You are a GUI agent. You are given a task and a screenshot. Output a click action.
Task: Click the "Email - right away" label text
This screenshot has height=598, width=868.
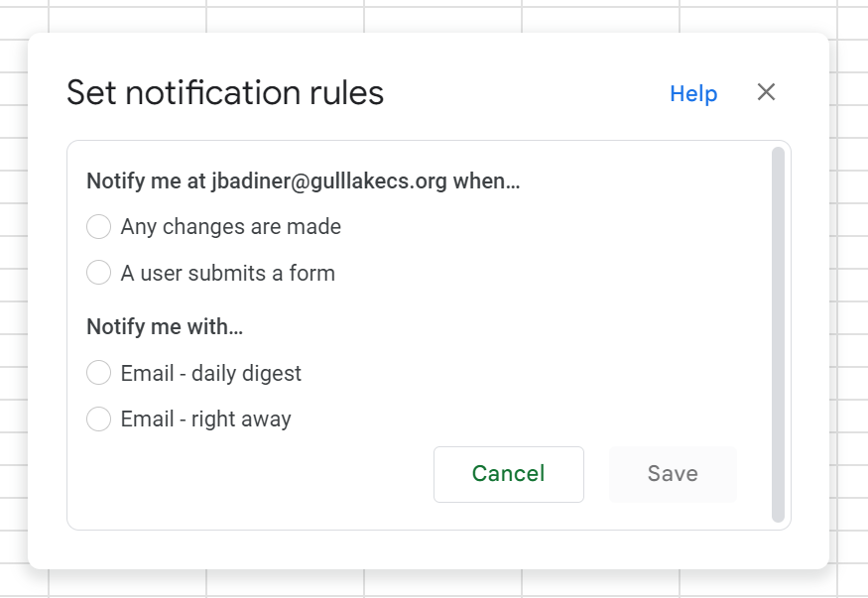[205, 419]
